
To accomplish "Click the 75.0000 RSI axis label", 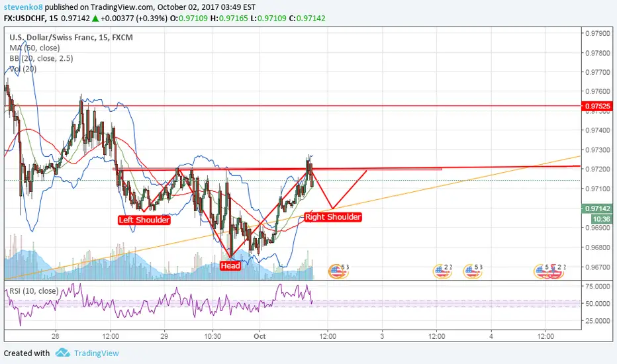I will coord(598,286).
